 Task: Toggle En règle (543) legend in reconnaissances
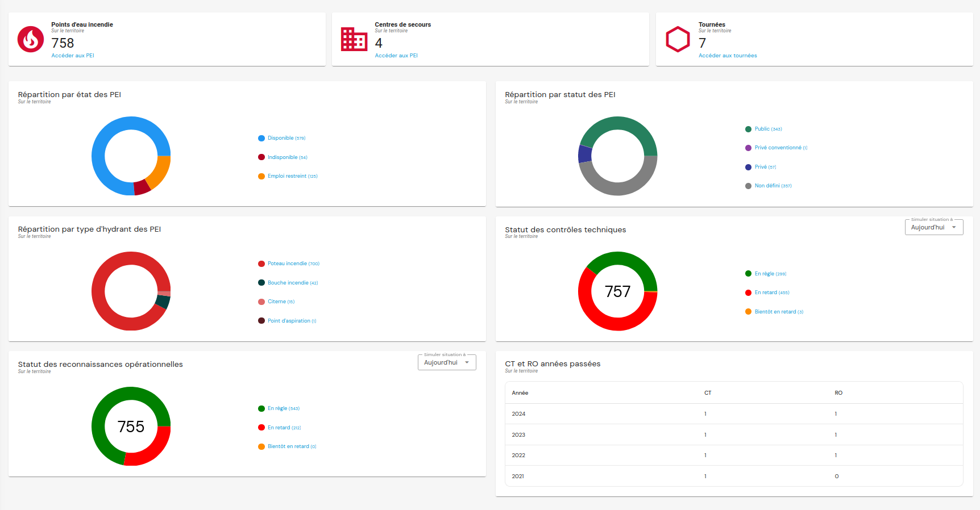pyautogui.click(x=279, y=408)
